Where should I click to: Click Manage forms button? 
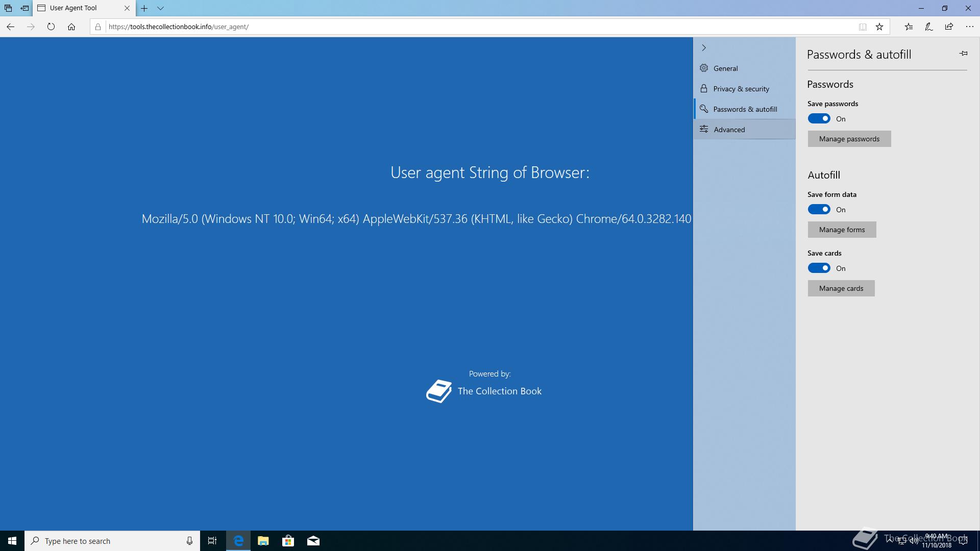click(x=842, y=230)
